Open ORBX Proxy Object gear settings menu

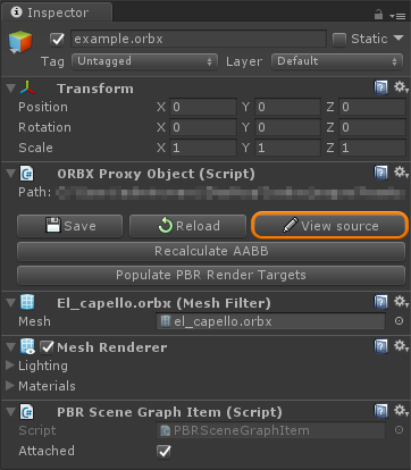401,173
